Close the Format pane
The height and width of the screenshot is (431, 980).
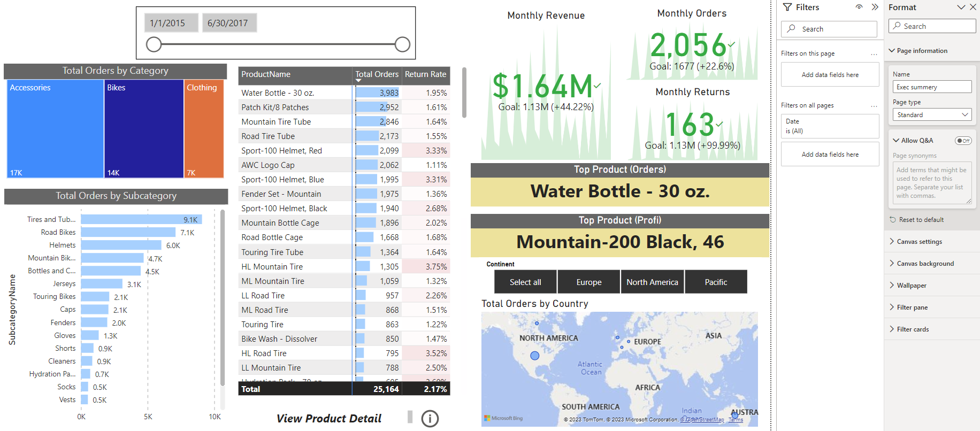click(x=973, y=7)
